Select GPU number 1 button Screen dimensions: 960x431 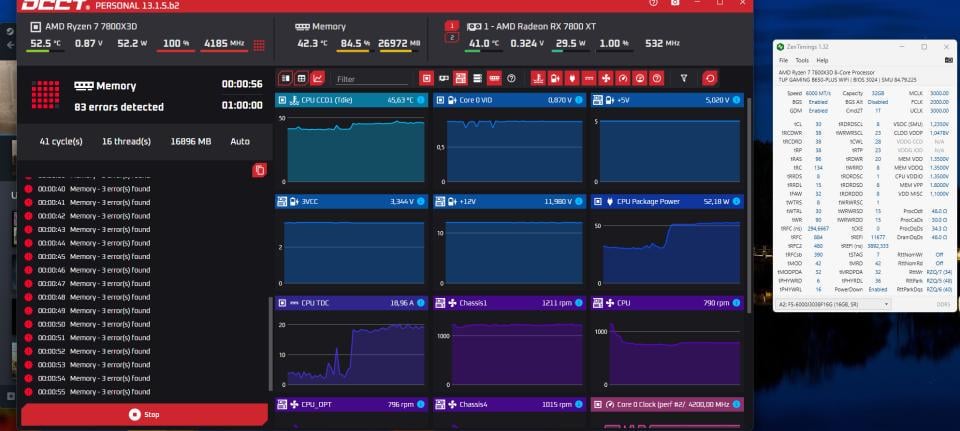point(451,26)
